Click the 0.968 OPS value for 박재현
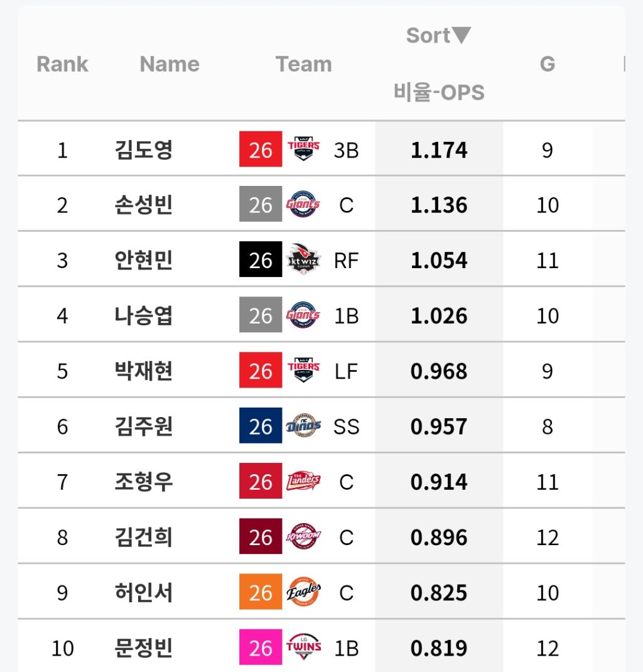 click(439, 371)
